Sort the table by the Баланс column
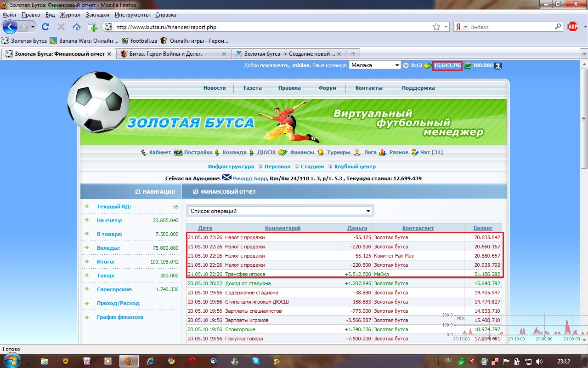The image size is (588, 368). pos(483,228)
